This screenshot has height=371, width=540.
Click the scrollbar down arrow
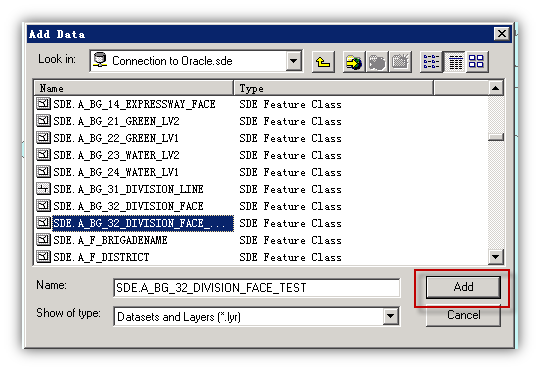click(x=496, y=257)
